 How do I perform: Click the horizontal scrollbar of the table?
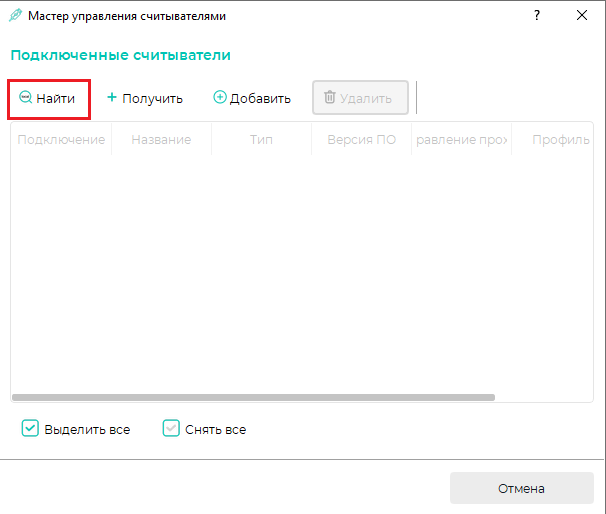coord(254,397)
